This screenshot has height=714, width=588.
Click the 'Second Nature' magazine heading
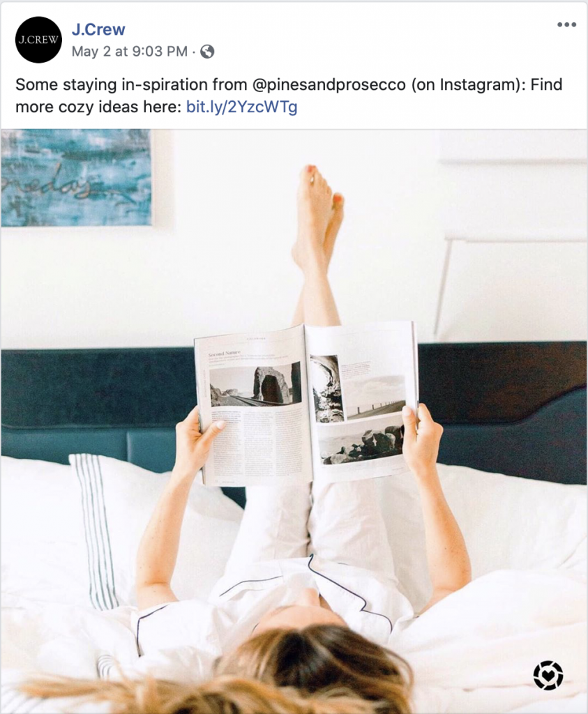pyautogui.click(x=224, y=354)
